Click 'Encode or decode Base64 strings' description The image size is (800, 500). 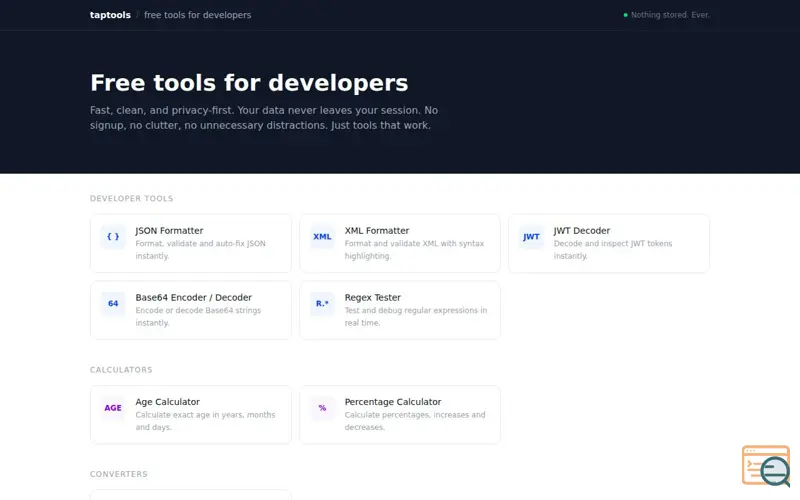point(198,317)
